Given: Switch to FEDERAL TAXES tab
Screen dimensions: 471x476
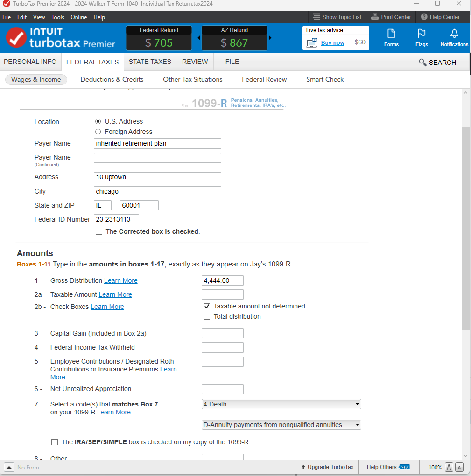Looking at the screenshot, I should coord(92,62).
